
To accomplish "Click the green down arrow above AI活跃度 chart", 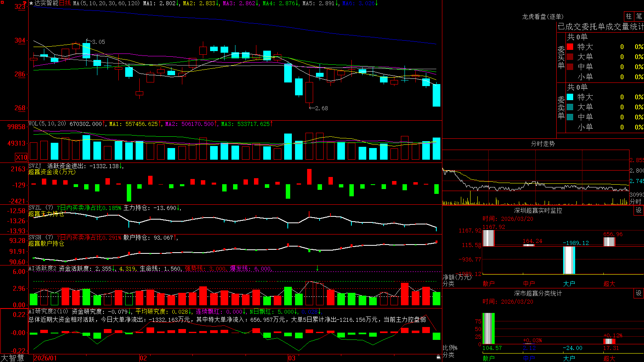I will point(317,268).
